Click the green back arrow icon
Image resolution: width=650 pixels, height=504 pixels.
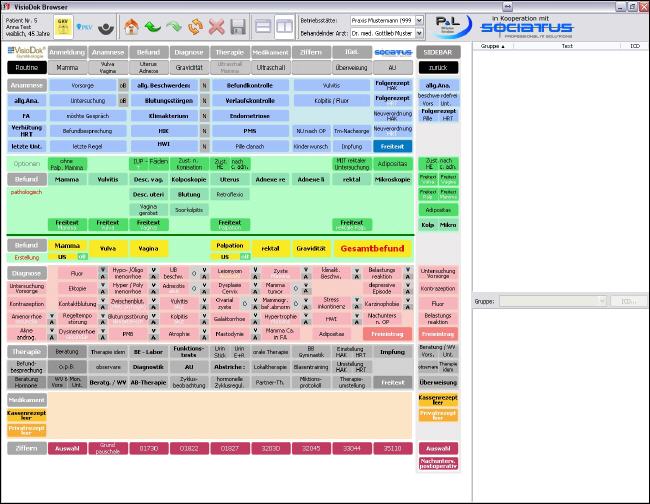(153, 25)
